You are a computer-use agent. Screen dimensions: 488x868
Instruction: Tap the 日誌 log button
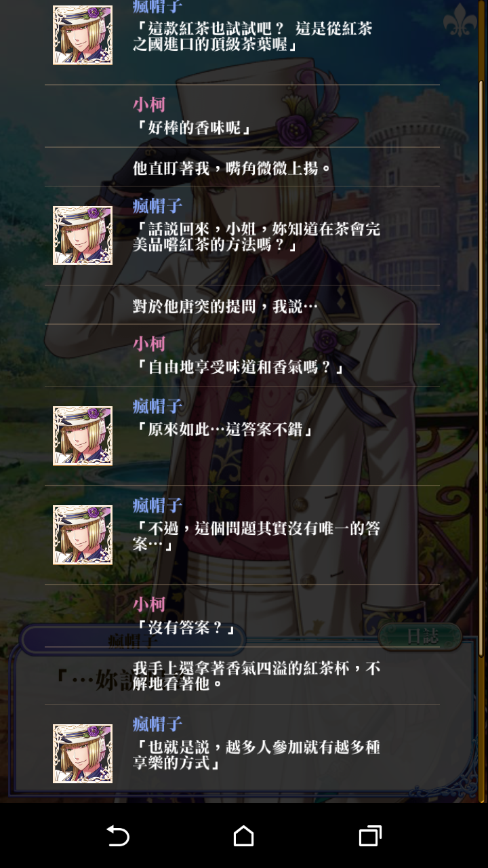pyautogui.click(x=420, y=636)
